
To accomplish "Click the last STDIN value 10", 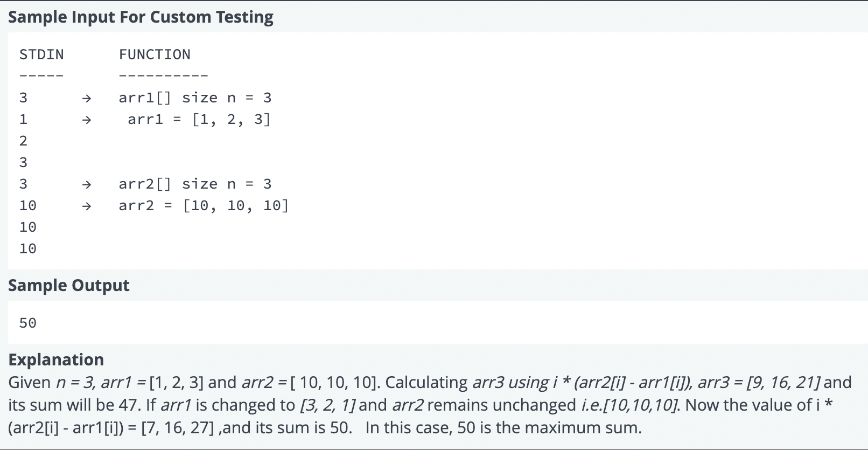I will coord(28,248).
